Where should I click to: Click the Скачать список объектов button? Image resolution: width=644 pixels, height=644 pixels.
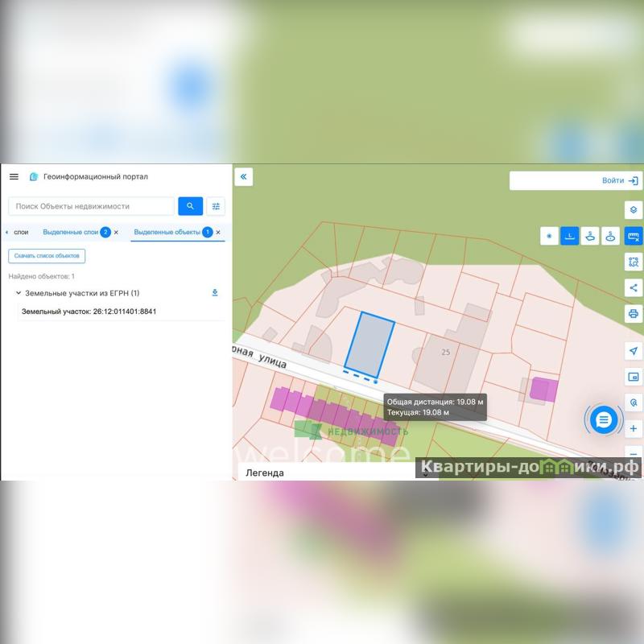[x=47, y=256]
